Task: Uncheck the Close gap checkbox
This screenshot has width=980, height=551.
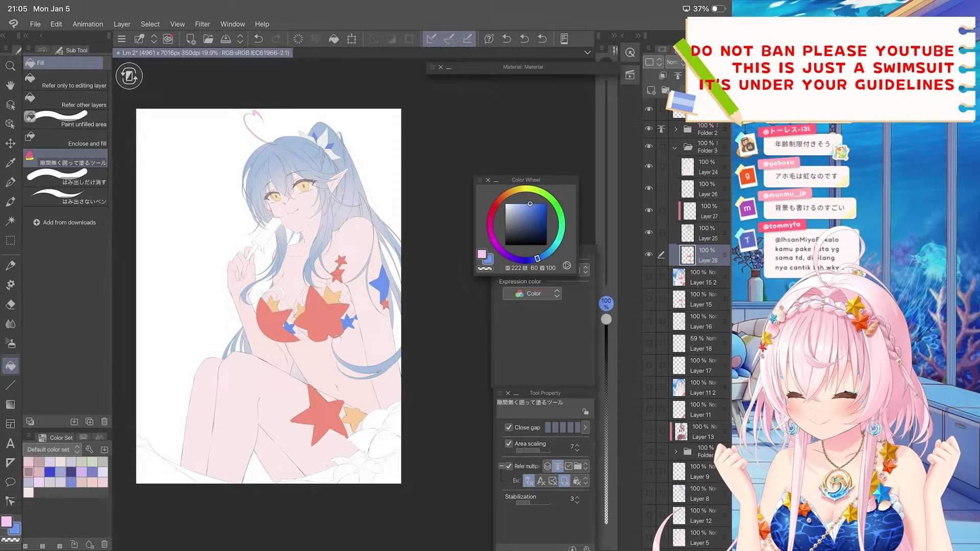Action: (508, 428)
